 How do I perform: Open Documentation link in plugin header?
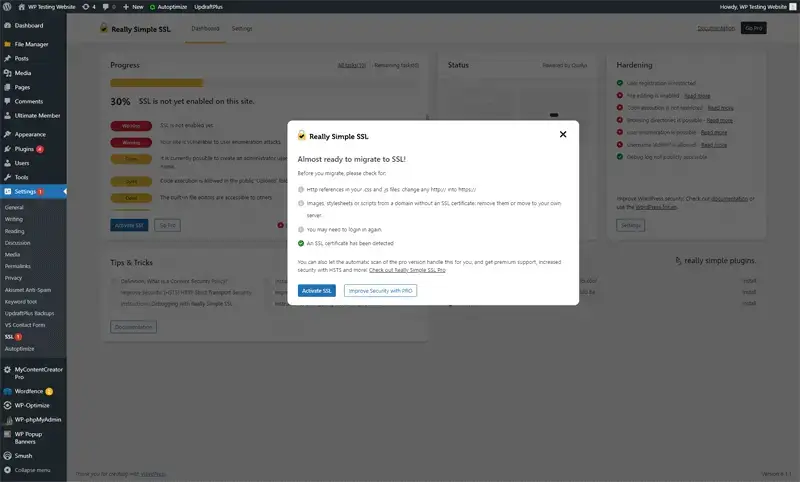(716, 29)
